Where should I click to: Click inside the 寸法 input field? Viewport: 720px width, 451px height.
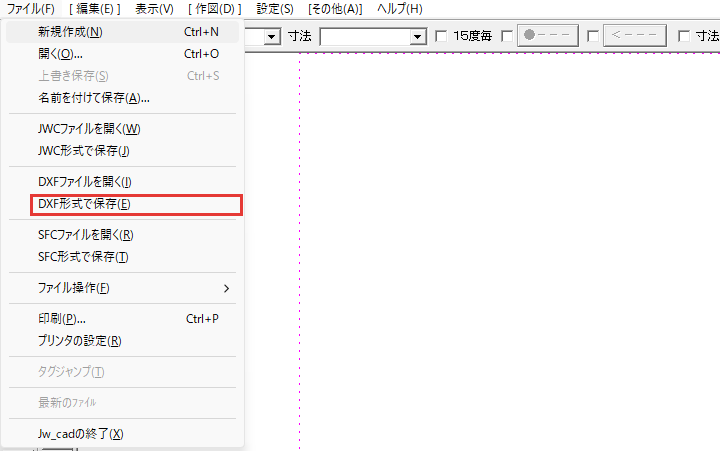click(365, 36)
